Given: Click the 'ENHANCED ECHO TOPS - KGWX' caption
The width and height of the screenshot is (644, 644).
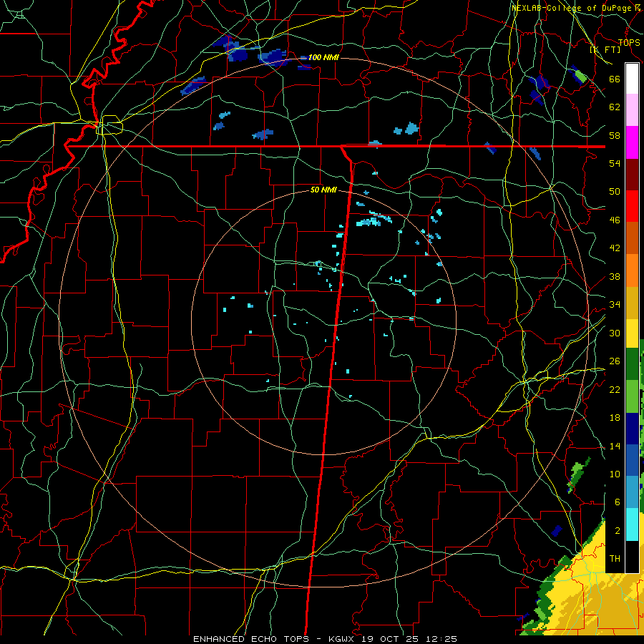Looking at the screenshot, I should point(275,639).
